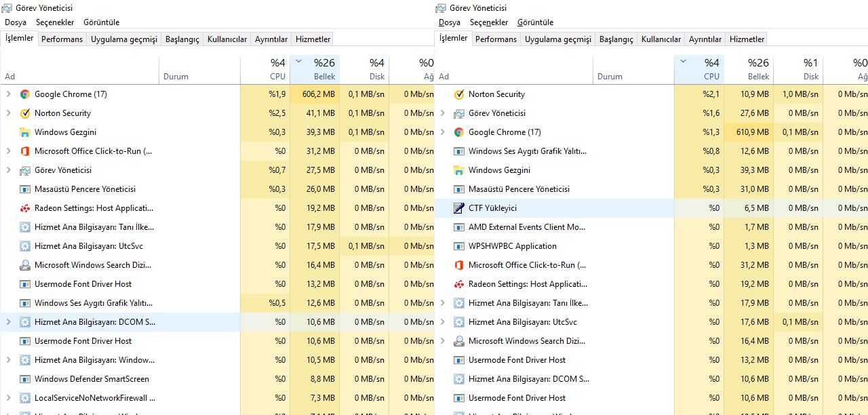Click the Google Chrome icon in left window
This screenshot has height=415, width=868.
25,94
